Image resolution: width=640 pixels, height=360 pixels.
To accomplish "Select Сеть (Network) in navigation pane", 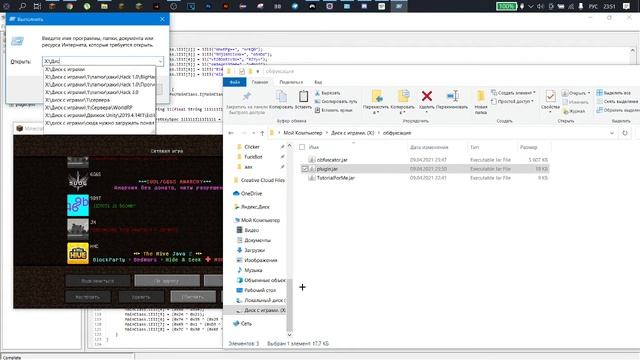I will click(242, 323).
